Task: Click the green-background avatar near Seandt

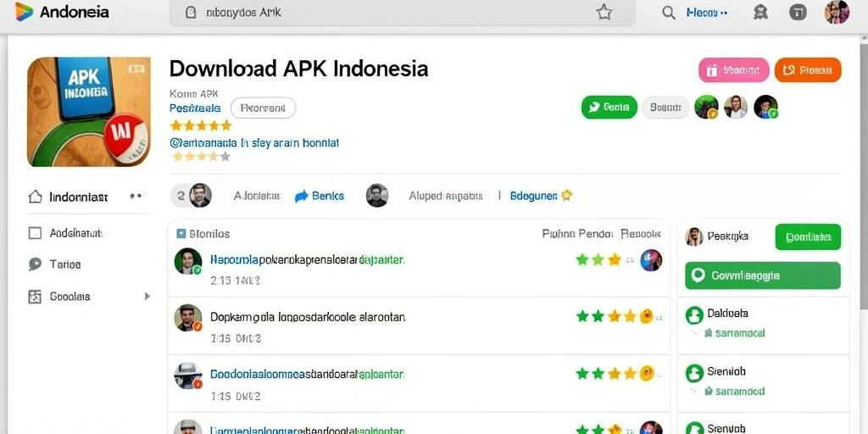Action: (706, 107)
